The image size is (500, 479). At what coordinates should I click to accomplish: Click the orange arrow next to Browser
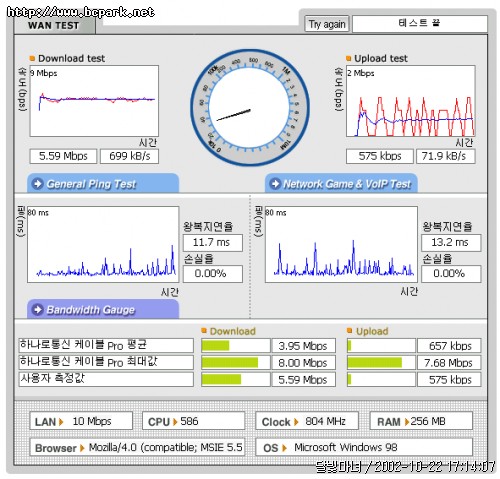pyautogui.click(x=82, y=448)
